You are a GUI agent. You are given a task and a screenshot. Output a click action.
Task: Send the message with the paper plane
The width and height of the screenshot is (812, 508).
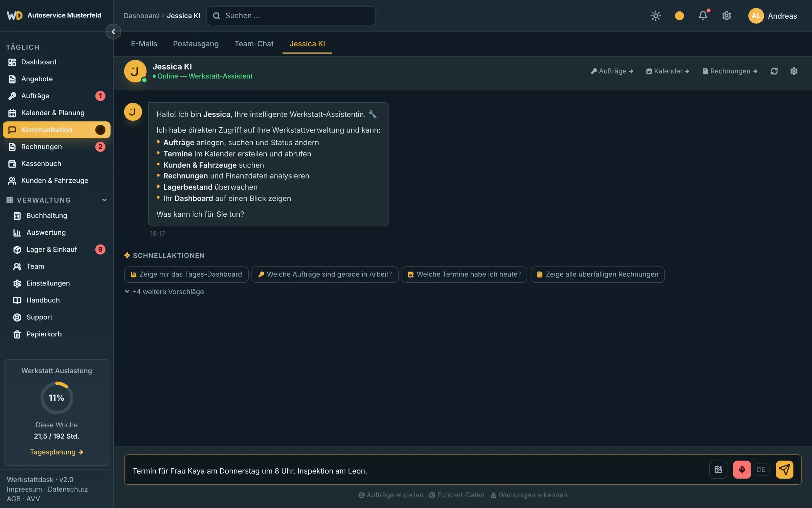coord(784,469)
